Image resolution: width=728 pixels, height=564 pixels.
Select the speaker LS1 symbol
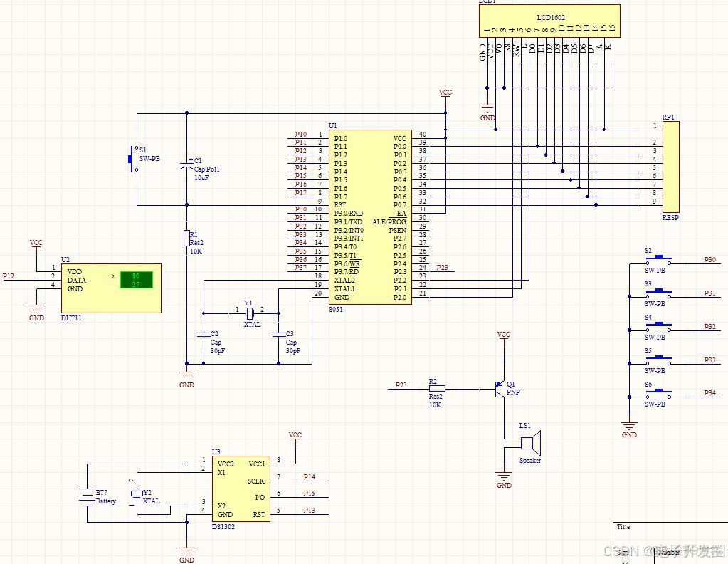(x=532, y=443)
